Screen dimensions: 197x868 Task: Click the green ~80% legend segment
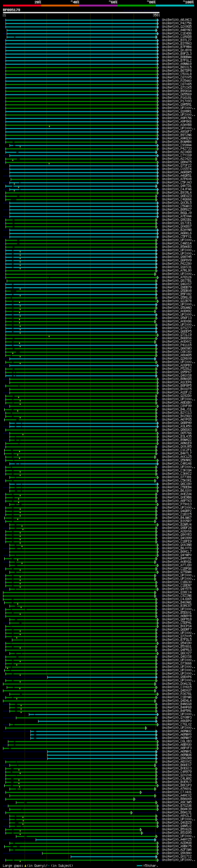coord(136,6)
